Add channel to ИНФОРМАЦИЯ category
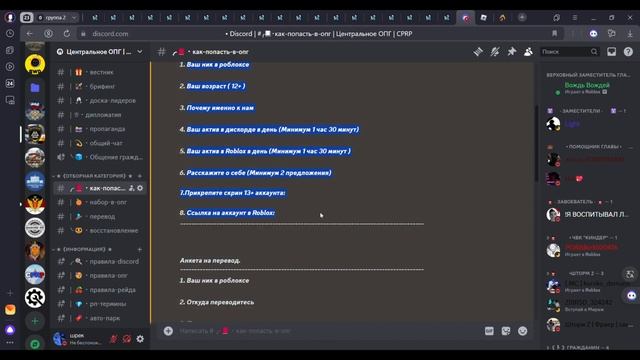 point(140,249)
